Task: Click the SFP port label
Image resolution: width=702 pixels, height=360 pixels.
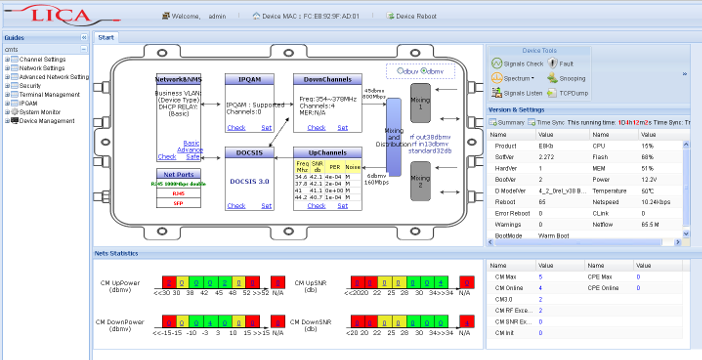Action: point(179,203)
